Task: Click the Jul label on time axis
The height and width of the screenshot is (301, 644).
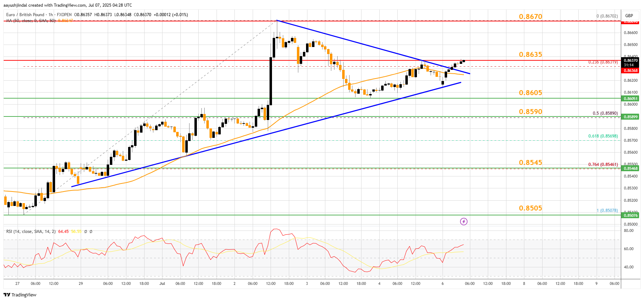Action: tap(162, 283)
